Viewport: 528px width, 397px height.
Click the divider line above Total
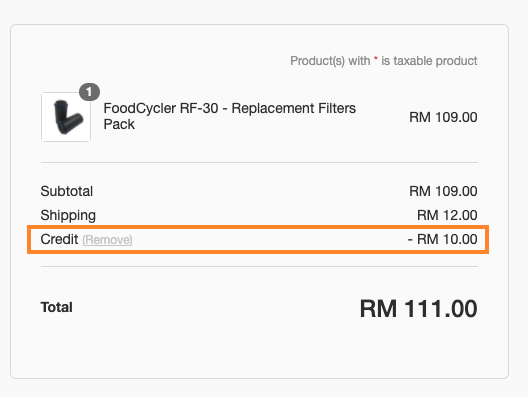tap(259, 266)
